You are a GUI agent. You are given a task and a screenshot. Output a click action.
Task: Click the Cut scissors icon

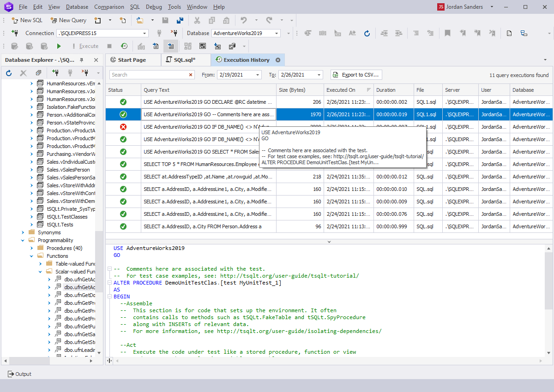coord(197,20)
